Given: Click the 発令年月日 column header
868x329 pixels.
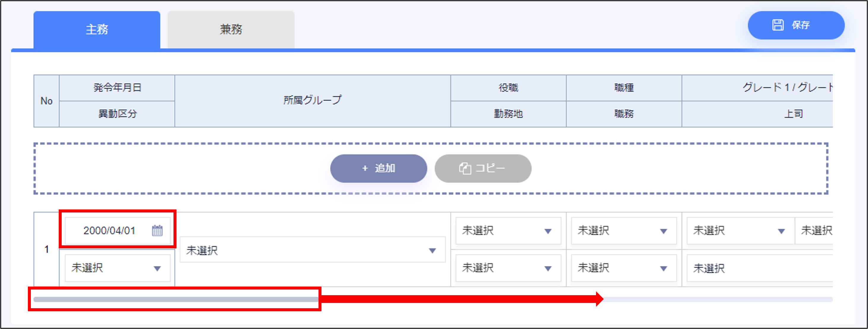Looking at the screenshot, I should [x=117, y=88].
